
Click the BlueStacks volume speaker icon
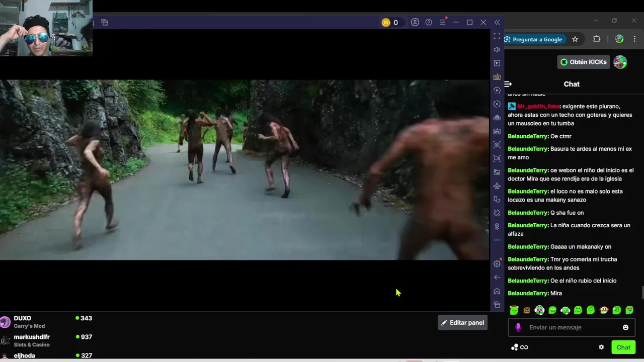tap(497, 49)
